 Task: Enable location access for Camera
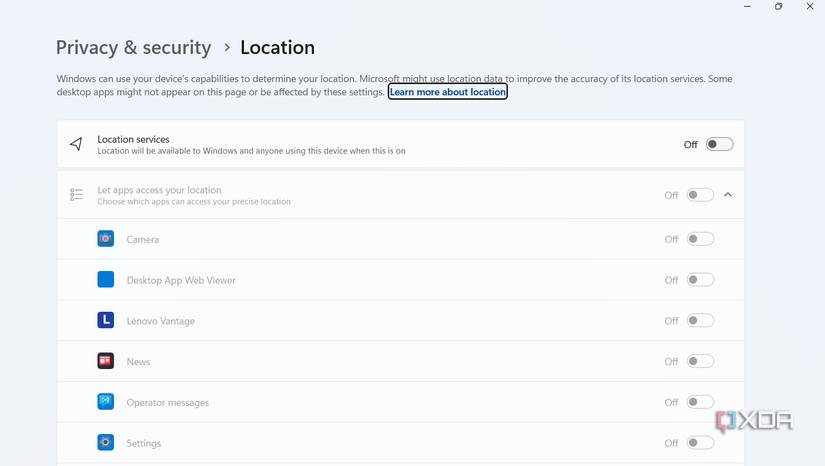(700, 239)
